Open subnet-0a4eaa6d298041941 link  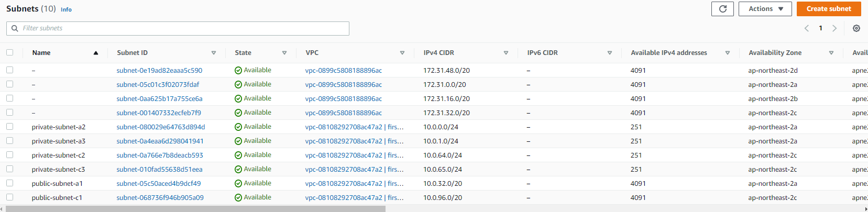click(160, 141)
